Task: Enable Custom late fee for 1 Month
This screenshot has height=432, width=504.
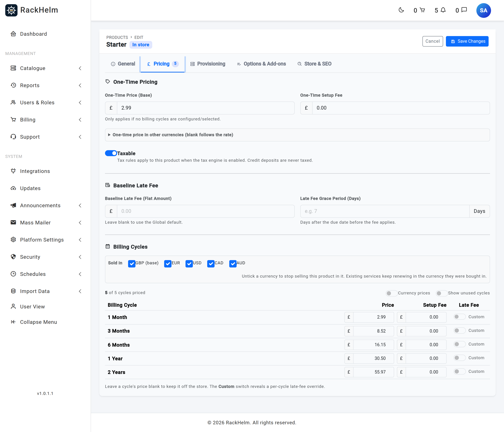Action: coord(460,317)
